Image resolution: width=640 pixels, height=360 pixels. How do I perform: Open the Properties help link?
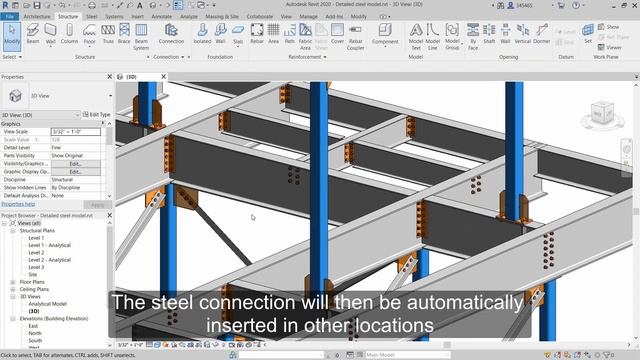point(18,204)
